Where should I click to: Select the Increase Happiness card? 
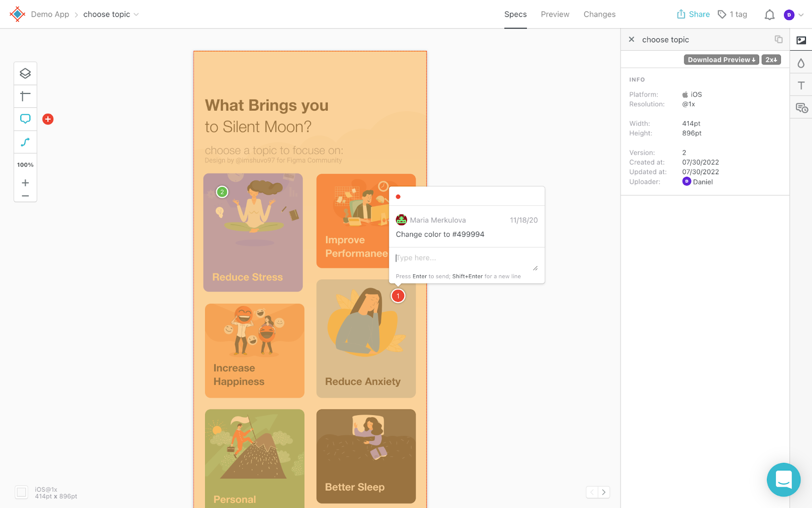coord(255,351)
